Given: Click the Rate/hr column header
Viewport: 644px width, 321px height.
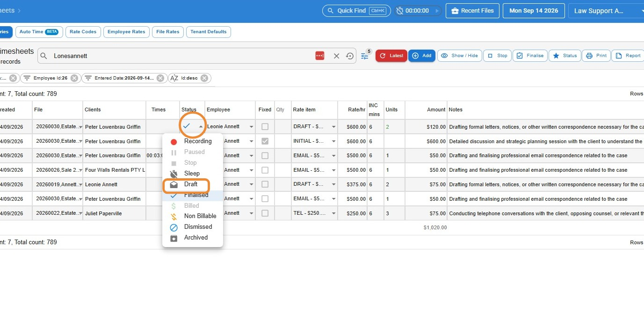Looking at the screenshot, I should point(357,110).
